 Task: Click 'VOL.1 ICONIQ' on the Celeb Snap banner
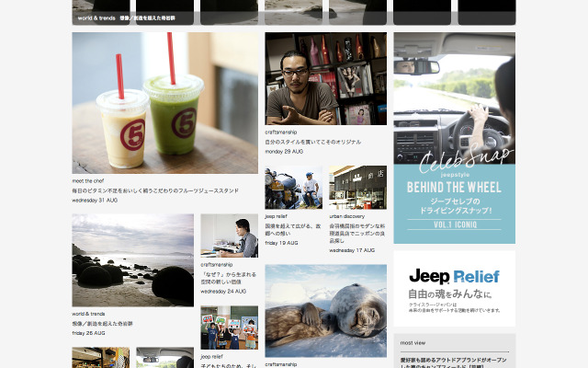point(455,224)
